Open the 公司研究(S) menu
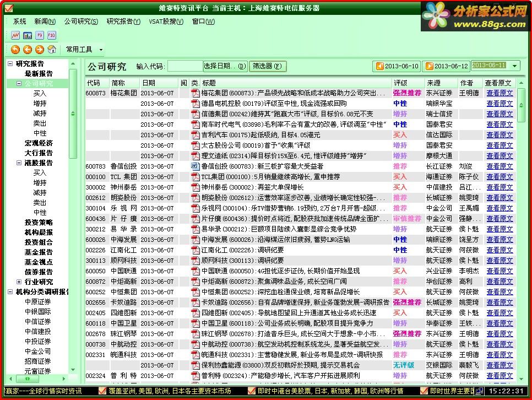Image resolution: width=532 pixels, height=400 pixels. pos(81,21)
